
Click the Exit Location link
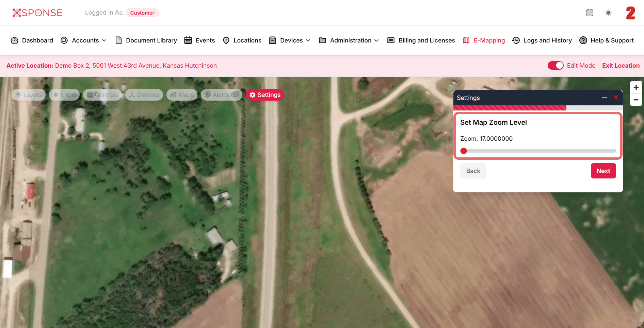tap(621, 66)
